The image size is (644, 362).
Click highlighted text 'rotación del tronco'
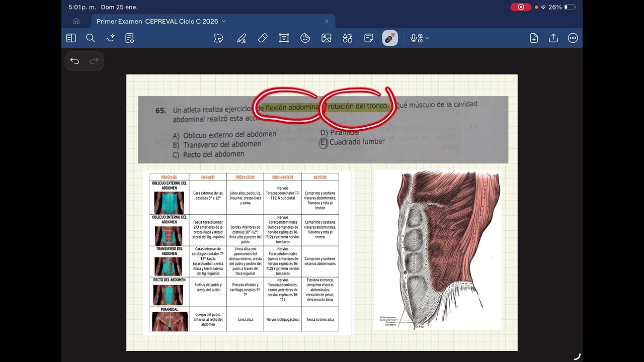tap(358, 106)
